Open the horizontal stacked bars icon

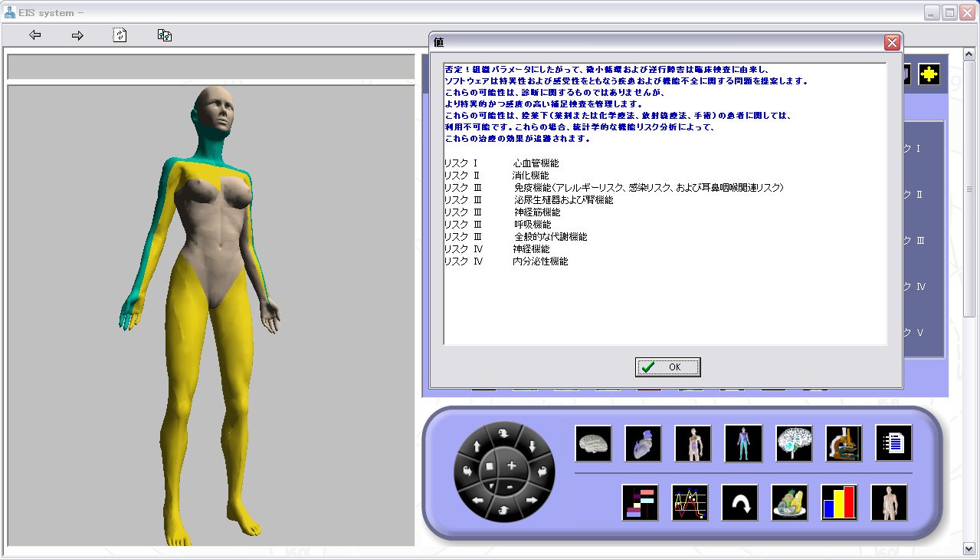tap(640, 502)
